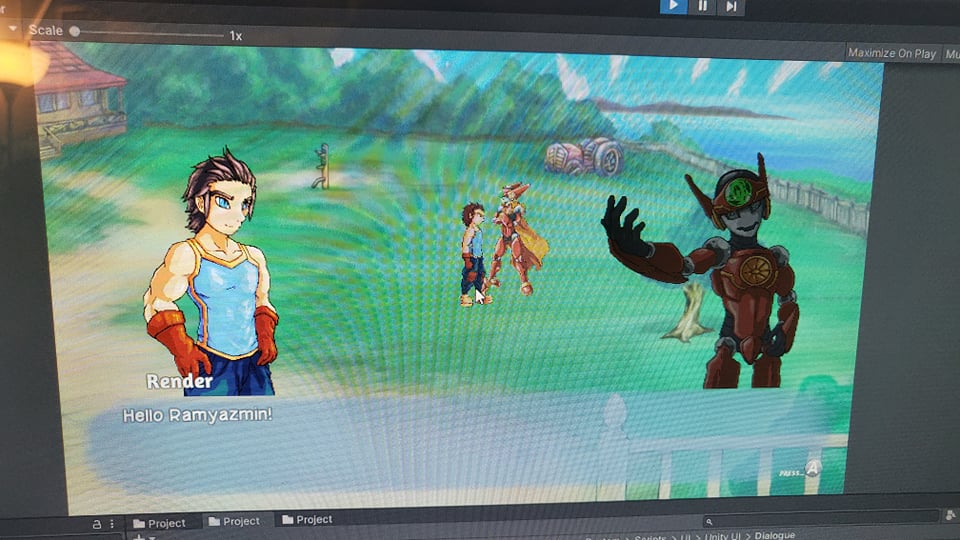Click the Render speaker name label
The image size is (960, 540).
(179, 381)
